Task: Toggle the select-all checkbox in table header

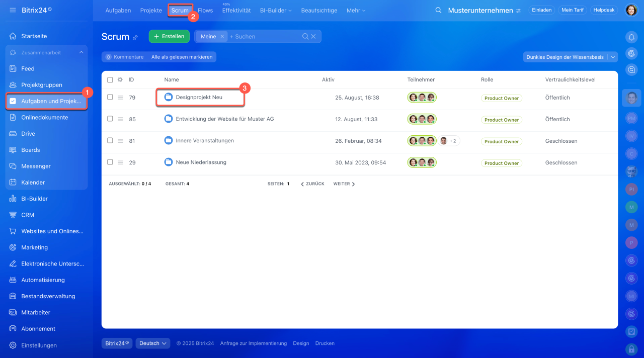Action: 110,79
